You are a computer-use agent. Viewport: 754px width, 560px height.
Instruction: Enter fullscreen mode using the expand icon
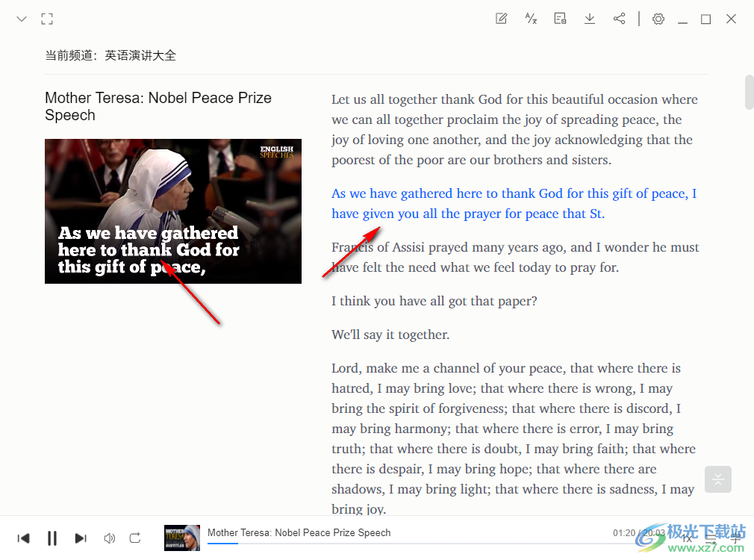tap(47, 19)
